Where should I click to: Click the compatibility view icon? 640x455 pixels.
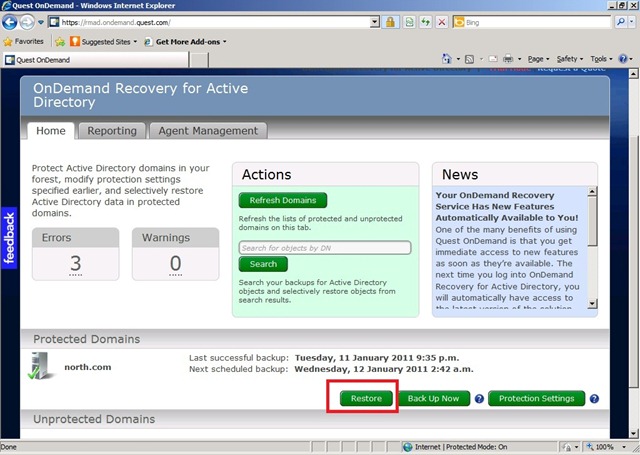coord(409,22)
